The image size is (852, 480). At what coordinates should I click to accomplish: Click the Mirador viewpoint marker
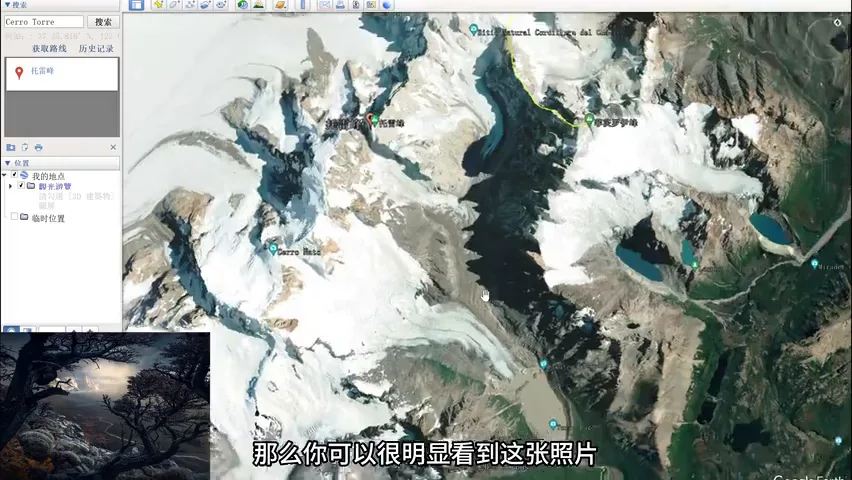(814, 264)
